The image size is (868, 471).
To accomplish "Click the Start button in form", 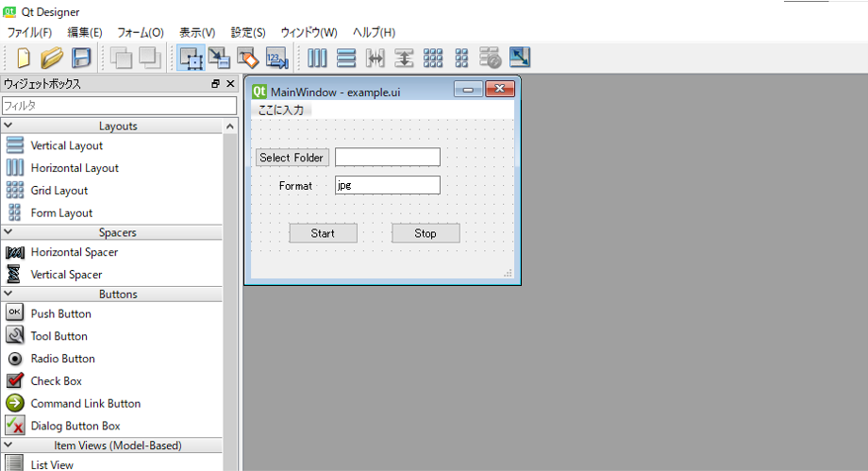I will pos(323,233).
